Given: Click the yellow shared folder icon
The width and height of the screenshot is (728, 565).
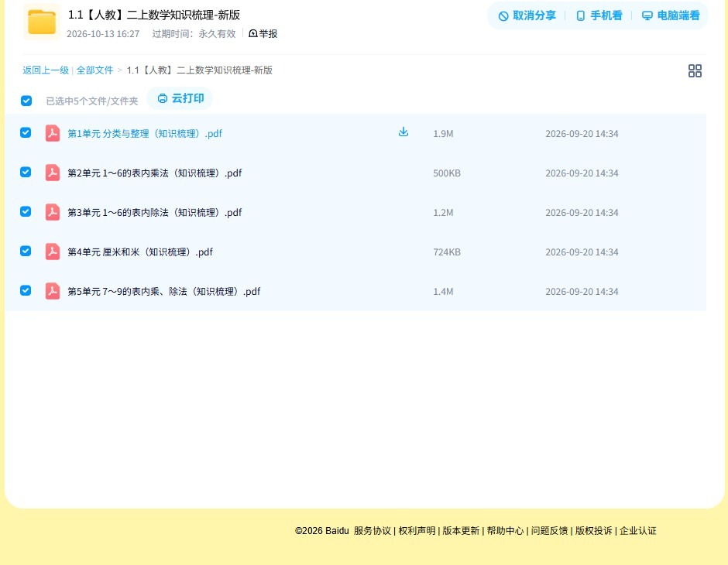Looking at the screenshot, I should coord(42,22).
